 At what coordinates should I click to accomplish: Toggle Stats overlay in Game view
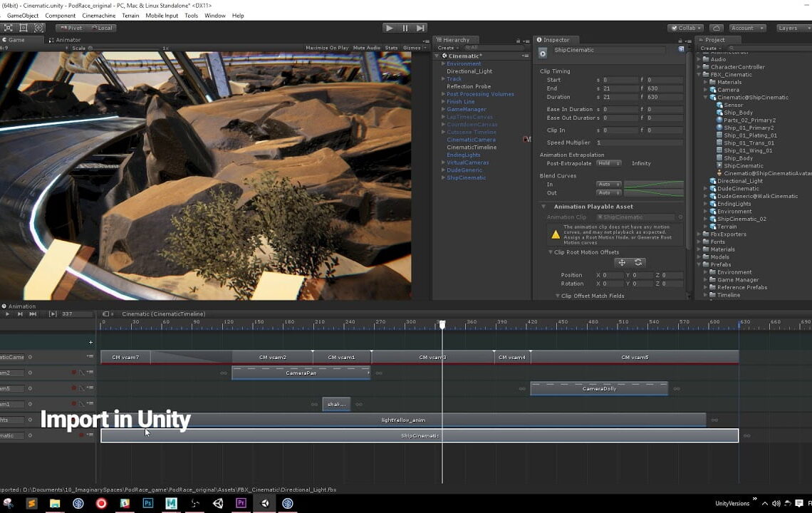[392, 48]
